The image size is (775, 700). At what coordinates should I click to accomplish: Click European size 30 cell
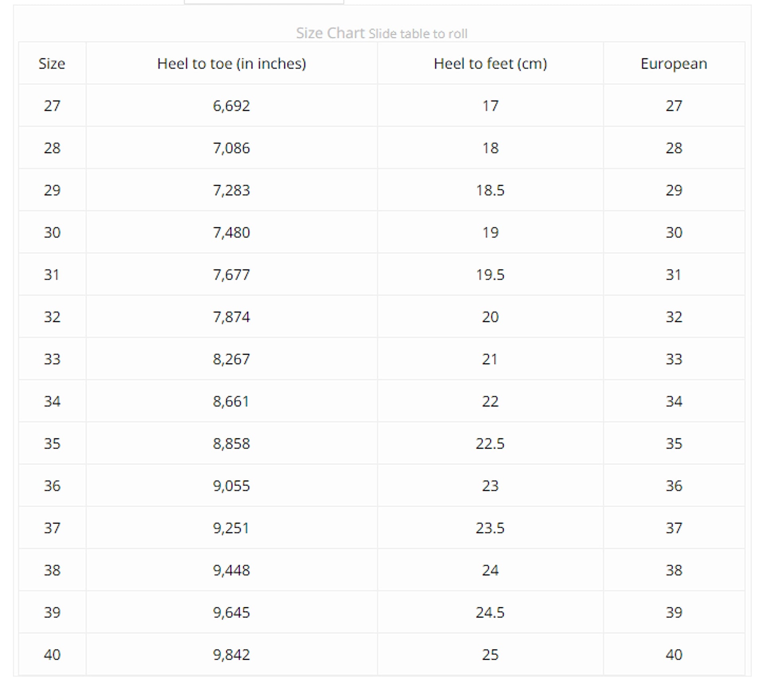coord(674,232)
